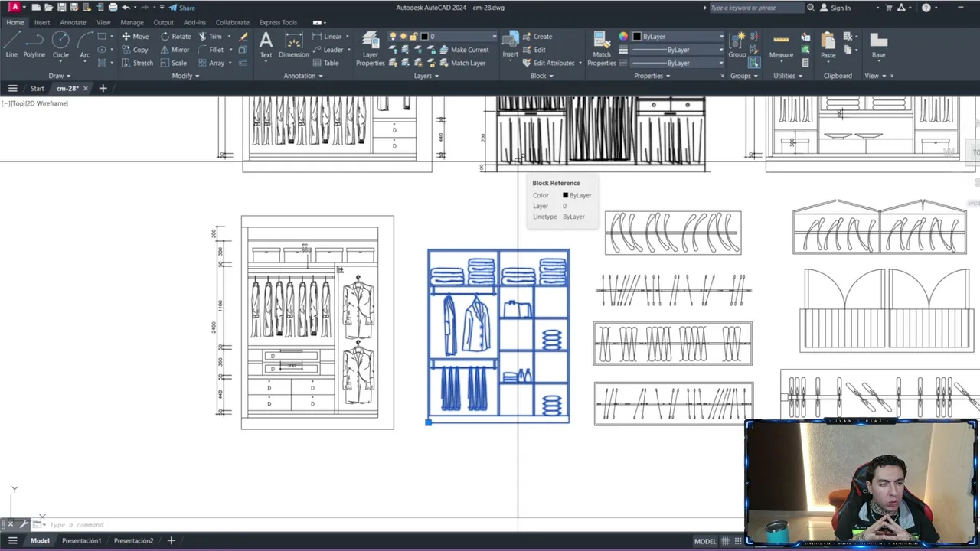Expand the Modify panel dropdown
The image size is (980, 551).
point(185,76)
